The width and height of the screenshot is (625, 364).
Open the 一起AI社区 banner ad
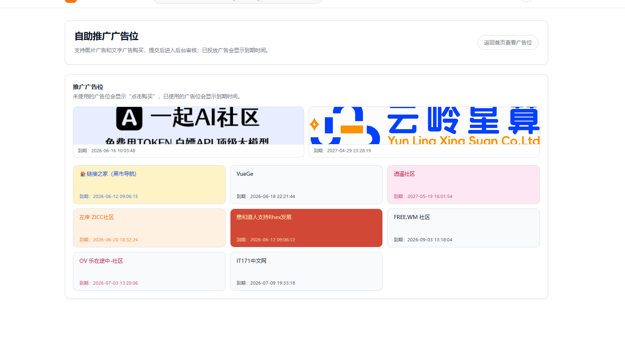[x=188, y=126]
